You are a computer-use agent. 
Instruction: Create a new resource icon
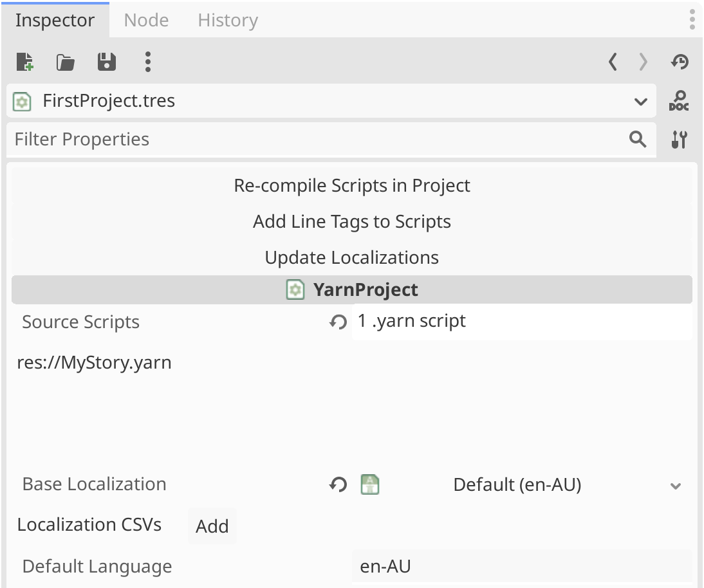[25, 62]
